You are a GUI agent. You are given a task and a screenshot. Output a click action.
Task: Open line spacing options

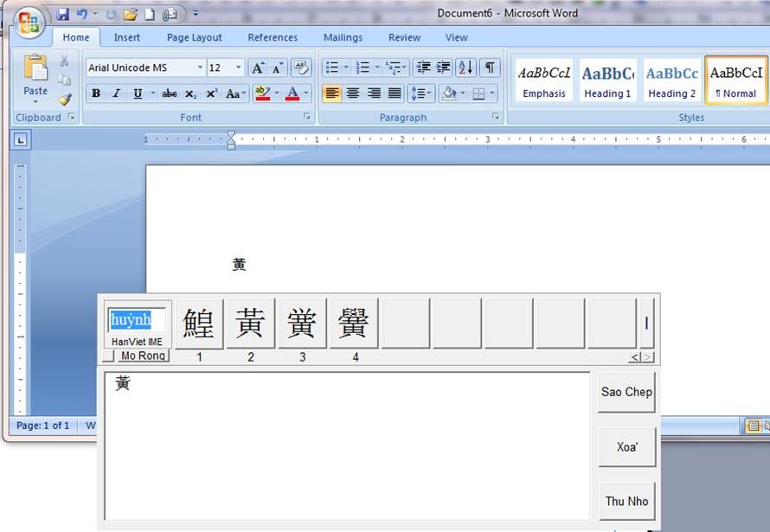(x=420, y=93)
